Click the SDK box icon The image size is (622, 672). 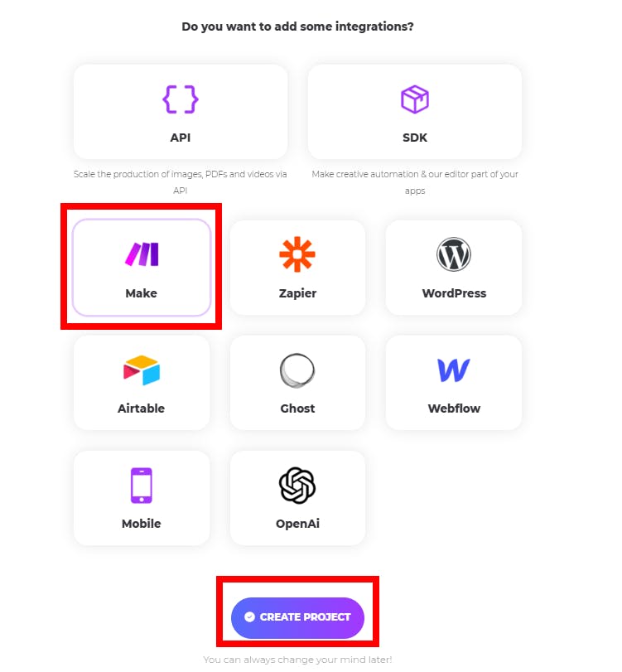(x=414, y=99)
